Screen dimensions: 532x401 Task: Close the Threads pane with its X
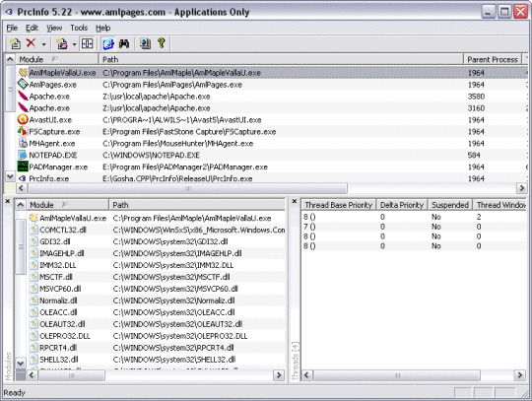coord(295,201)
